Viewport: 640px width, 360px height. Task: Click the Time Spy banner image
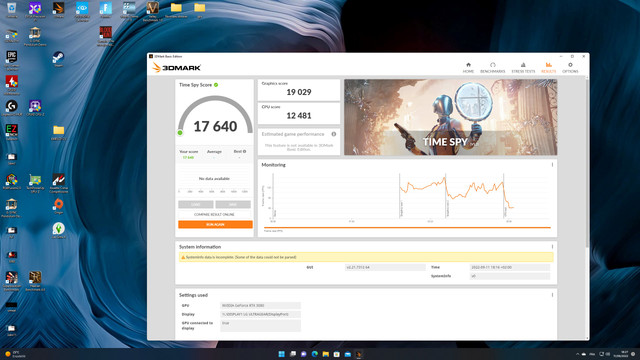click(450, 117)
